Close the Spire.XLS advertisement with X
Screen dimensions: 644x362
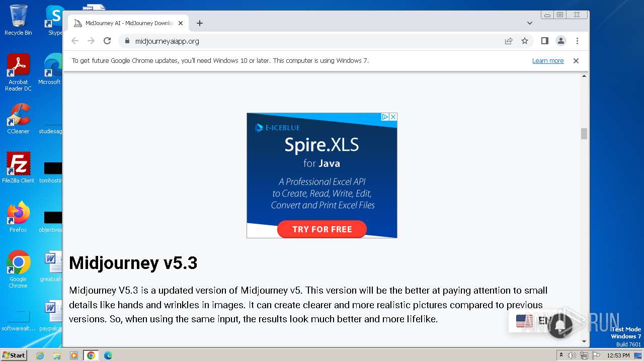coord(393,117)
